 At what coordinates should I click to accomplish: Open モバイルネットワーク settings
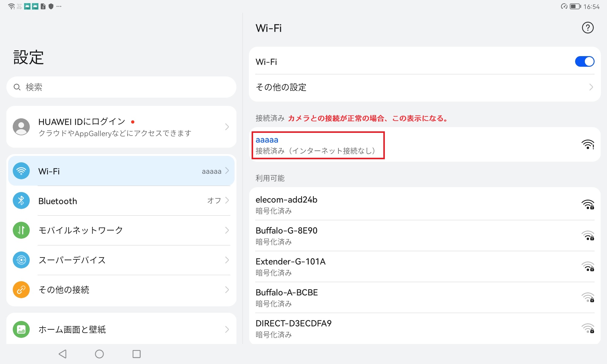click(121, 231)
